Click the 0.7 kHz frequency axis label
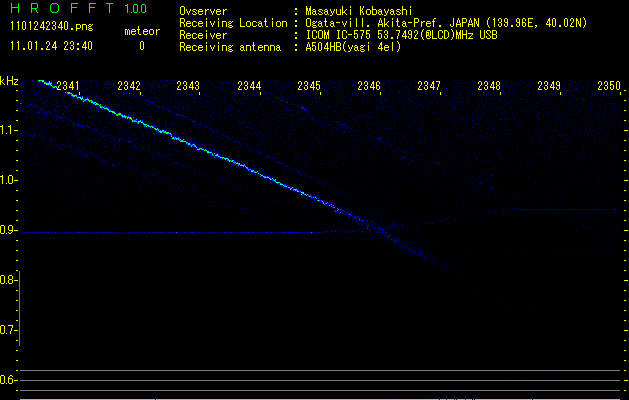This screenshot has width=629, height=400. coord(8,330)
